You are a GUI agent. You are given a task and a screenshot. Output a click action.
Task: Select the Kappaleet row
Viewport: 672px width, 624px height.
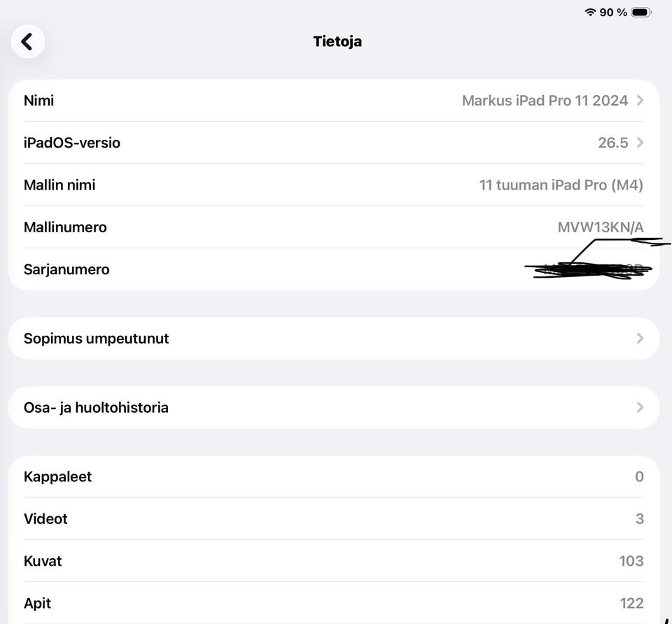(334, 476)
